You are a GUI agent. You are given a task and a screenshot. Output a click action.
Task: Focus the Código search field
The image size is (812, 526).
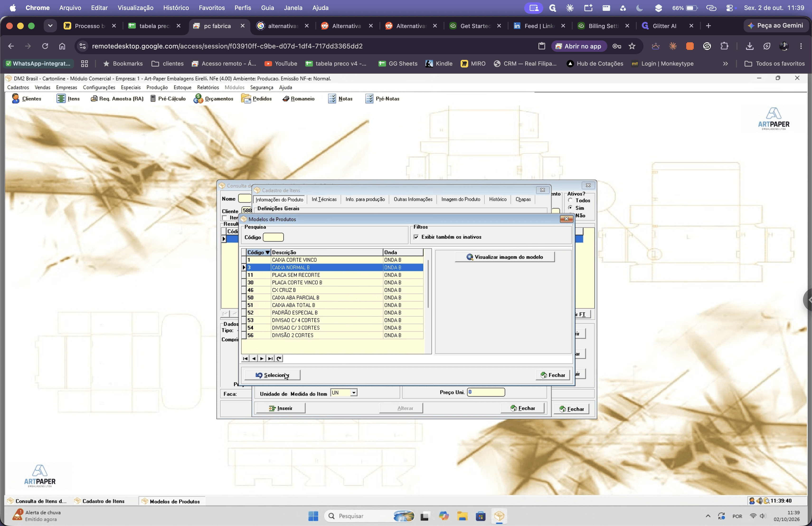273,237
